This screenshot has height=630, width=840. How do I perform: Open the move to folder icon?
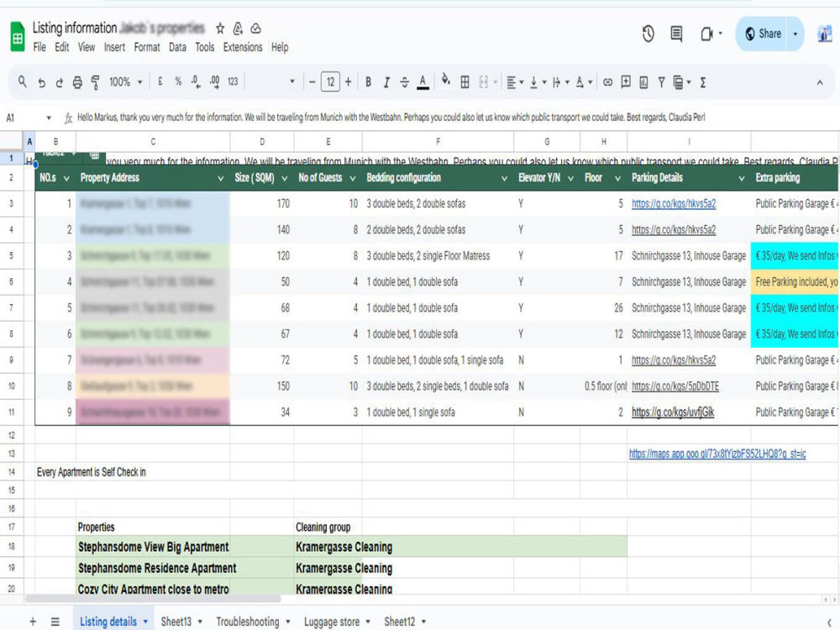(238, 29)
